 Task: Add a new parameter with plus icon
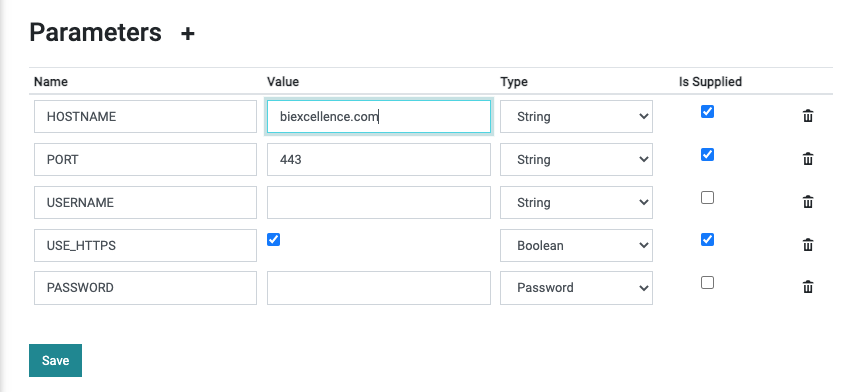(x=187, y=34)
